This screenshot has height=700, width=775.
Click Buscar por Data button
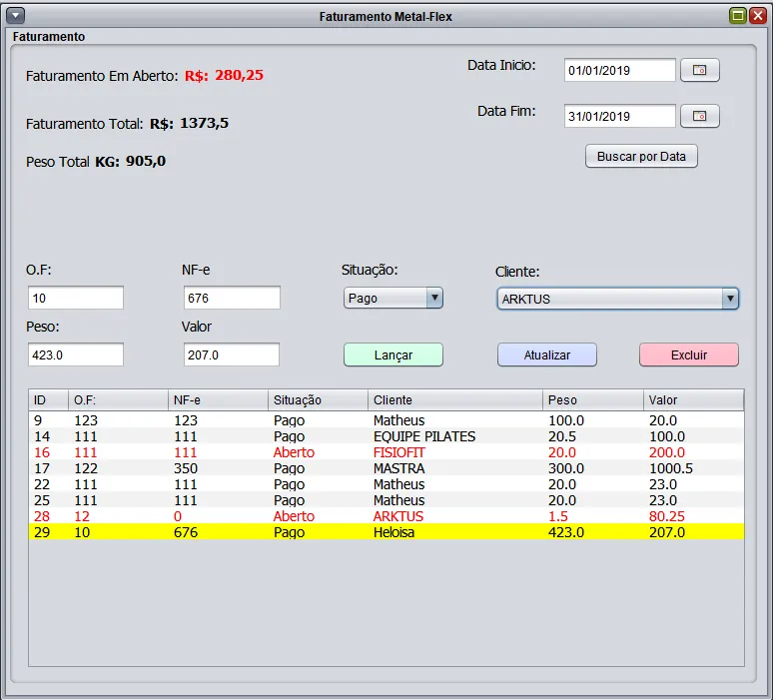(x=641, y=156)
